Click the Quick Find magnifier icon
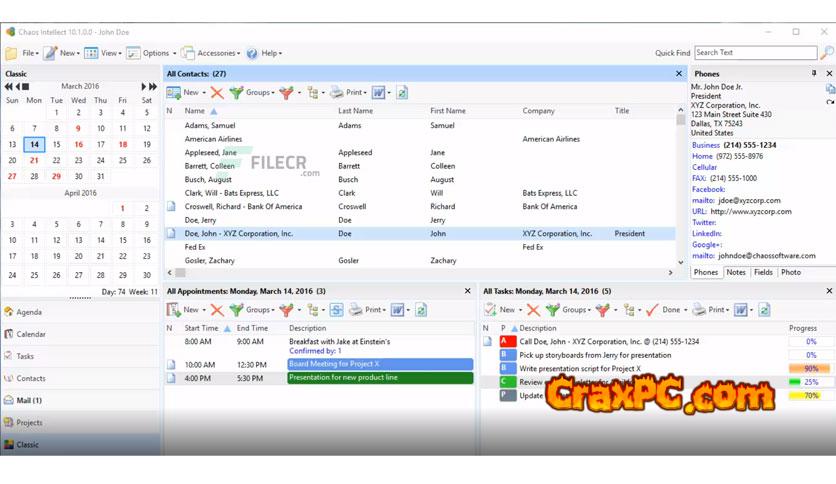The image size is (836, 484). coord(827,52)
